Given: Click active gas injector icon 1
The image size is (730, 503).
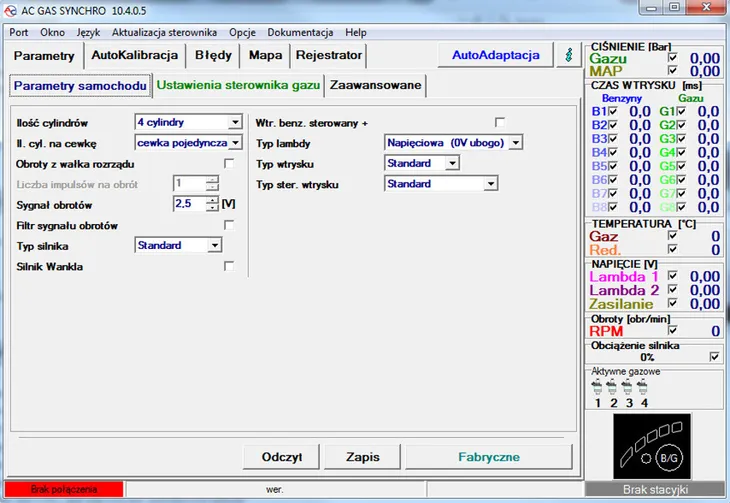Looking at the screenshot, I should (x=597, y=387).
